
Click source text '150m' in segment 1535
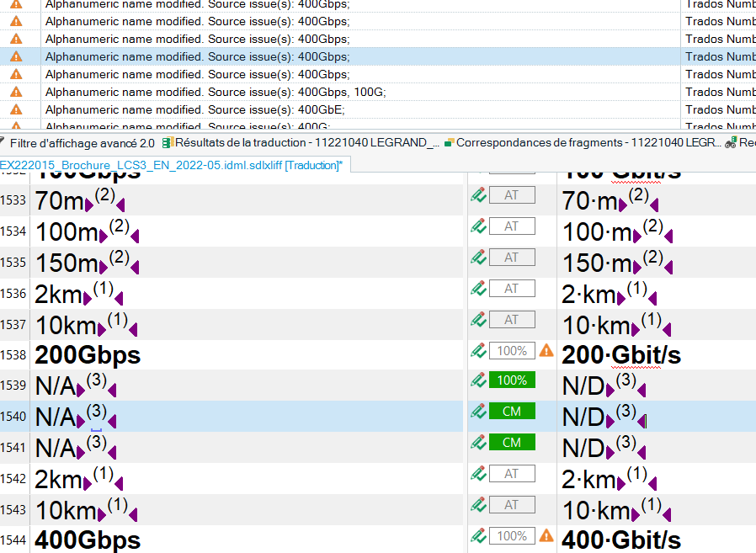(x=67, y=263)
